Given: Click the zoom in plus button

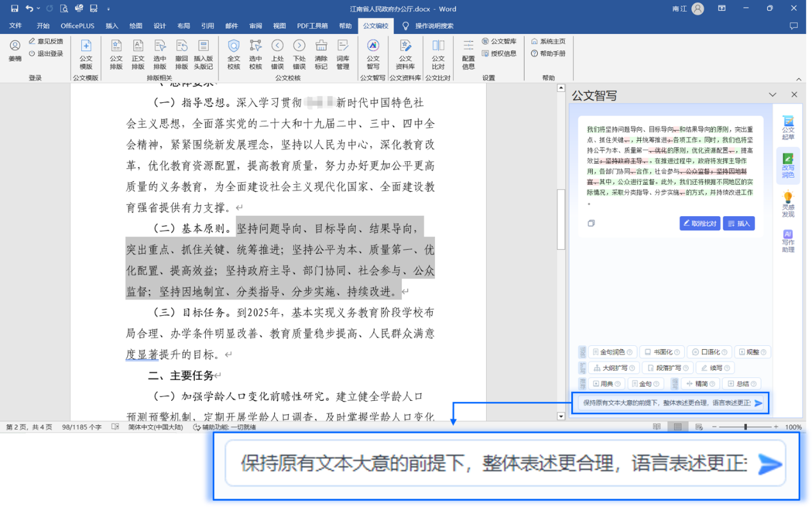Looking at the screenshot, I should coord(776,427).
